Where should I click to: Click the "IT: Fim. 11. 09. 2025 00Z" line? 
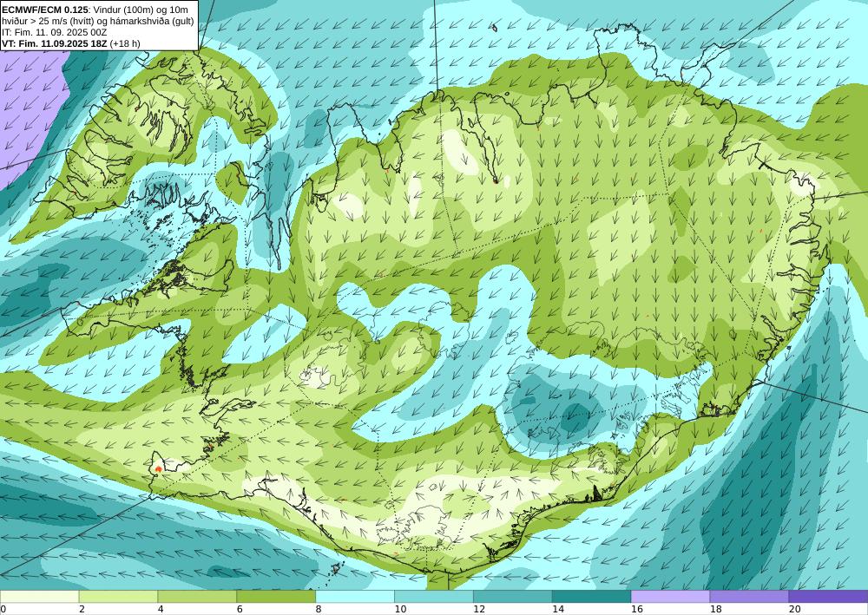pyautogui.click(x=54, y=32)
